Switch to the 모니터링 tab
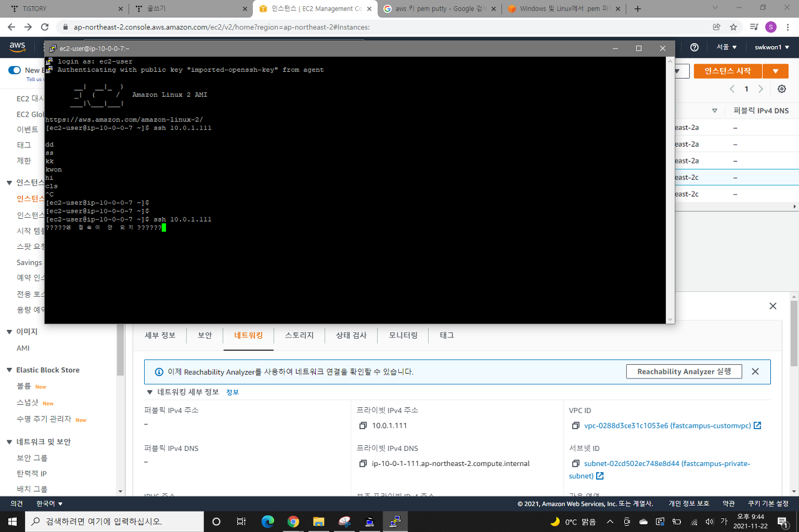The width and height of the screenshot is (799, 532). tap(403, 335)
